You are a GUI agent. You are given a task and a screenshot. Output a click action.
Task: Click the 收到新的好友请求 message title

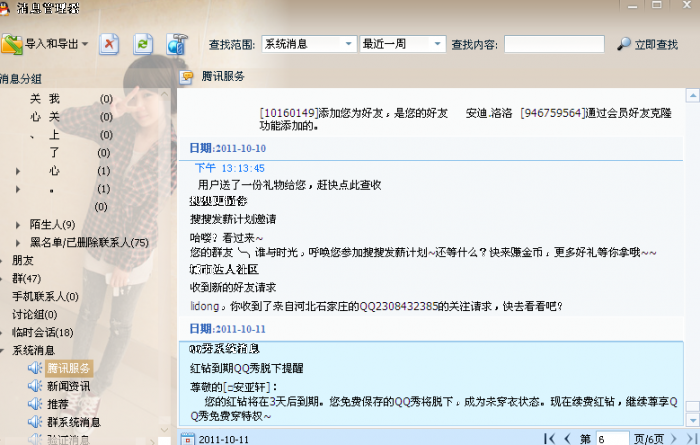[233, 287]
